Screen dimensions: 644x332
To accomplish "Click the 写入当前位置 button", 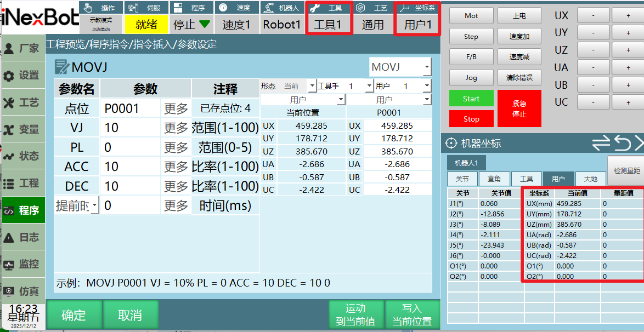I will (x=412, y=315).
